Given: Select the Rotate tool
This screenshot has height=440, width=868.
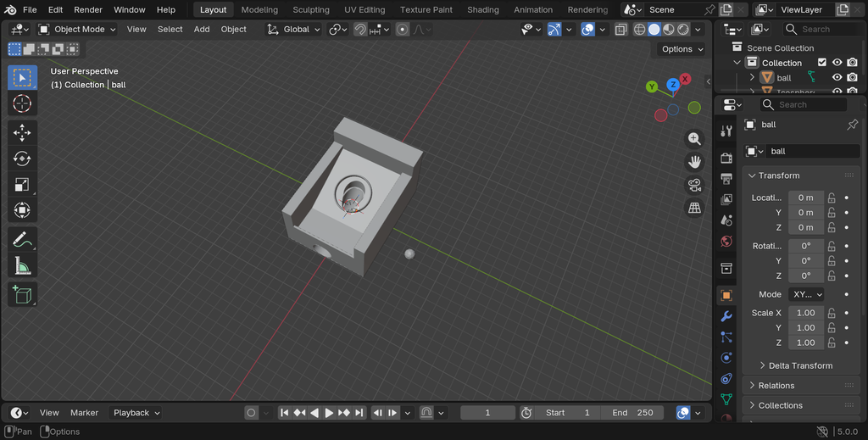Looking at the screenshot, I should coord(22,159).
